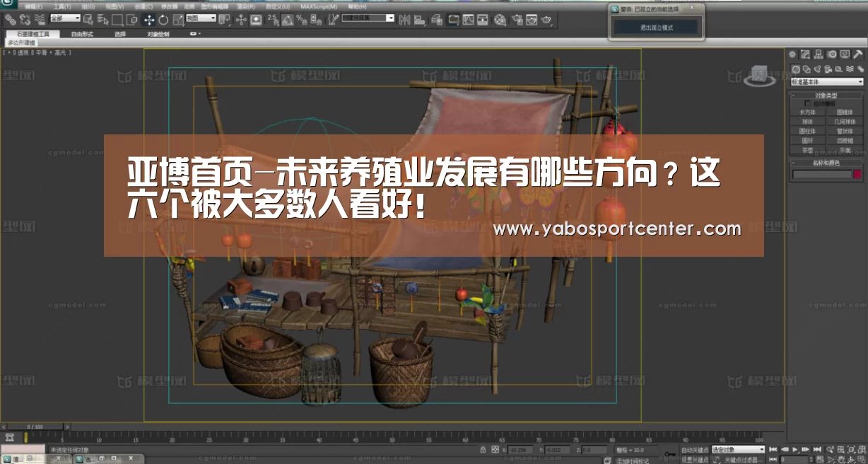Click the Align tool icon
868x464 pixels.
tap(419, 19)
